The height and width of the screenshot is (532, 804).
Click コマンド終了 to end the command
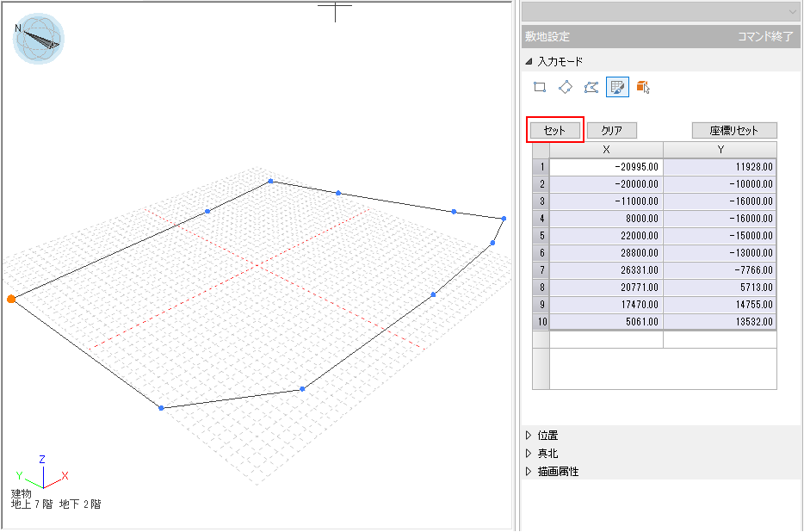click(768, 37)
